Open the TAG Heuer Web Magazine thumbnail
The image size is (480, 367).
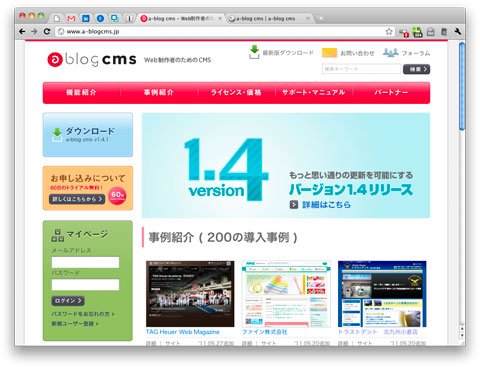[x=190, y=294]
